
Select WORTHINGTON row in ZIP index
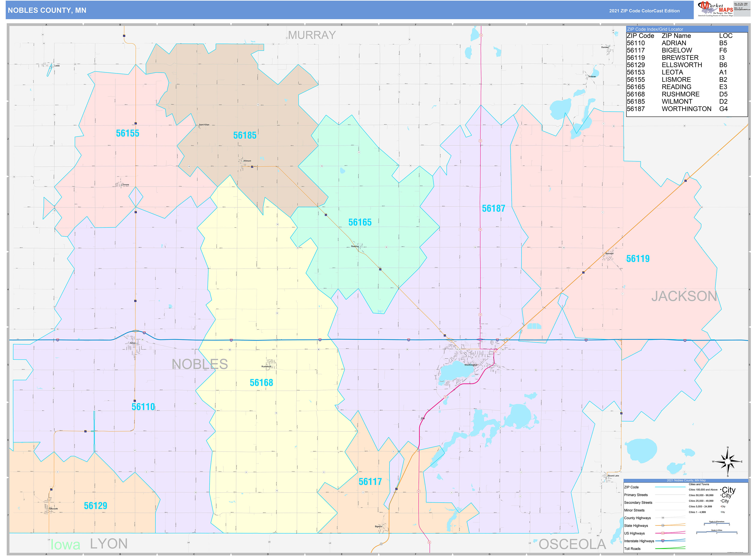pos(677,109)
